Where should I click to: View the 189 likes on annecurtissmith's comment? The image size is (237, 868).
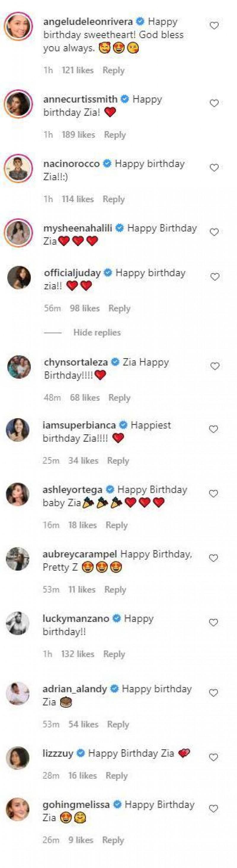click(78, 135)
